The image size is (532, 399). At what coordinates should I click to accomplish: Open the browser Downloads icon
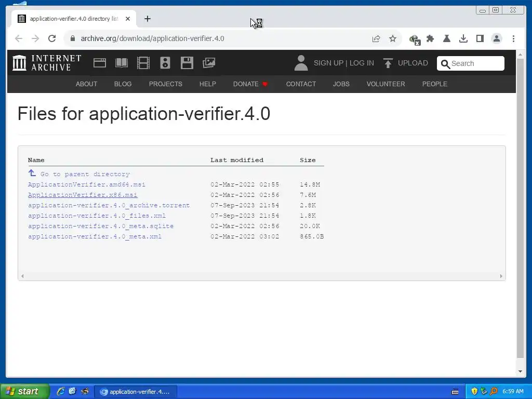463,38
